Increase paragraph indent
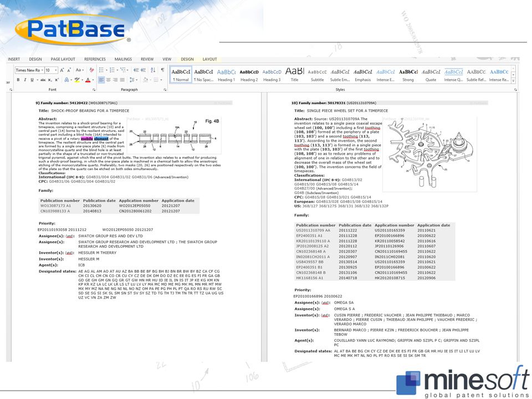This screenshot has width=532, height=399. [143, 70]
